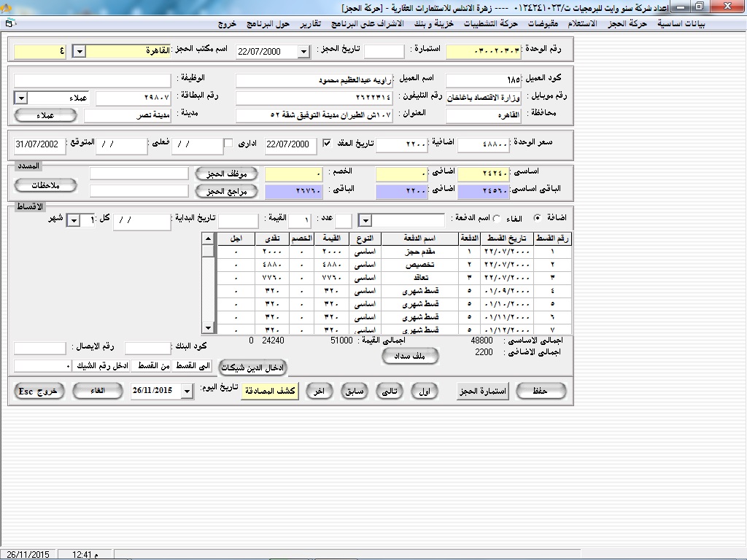Open the اسم الدفعة dropdown list
Image resolution: width=747 pixels, height=560 pixels.
coord(365,221)
